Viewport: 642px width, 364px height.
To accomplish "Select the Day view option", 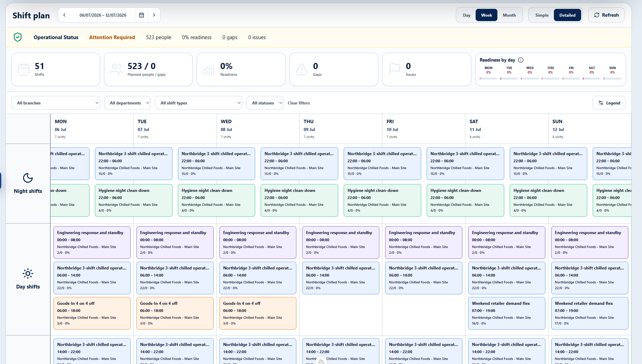I will 466,15.
